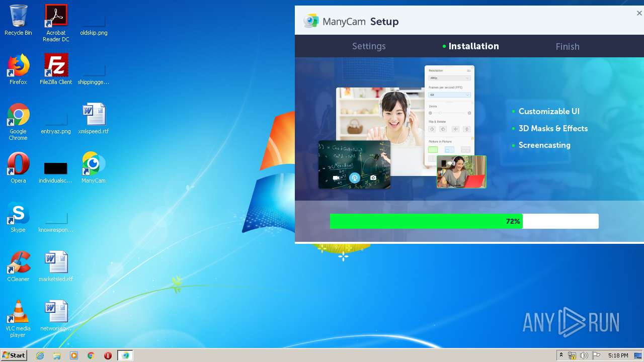Close the ManyCam Setup window
Viewport: 644px width, 362px height.
tap(639, 14)
